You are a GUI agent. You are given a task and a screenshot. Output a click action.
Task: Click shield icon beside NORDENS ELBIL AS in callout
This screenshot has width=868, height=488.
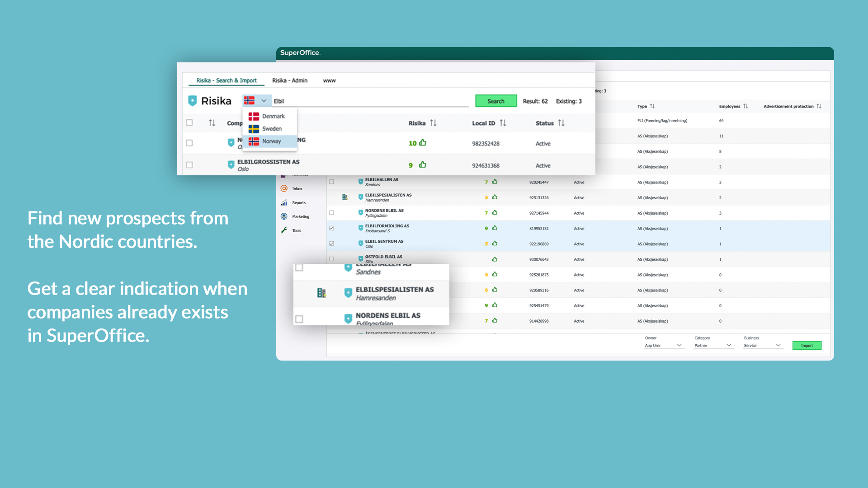coord(348,319)
